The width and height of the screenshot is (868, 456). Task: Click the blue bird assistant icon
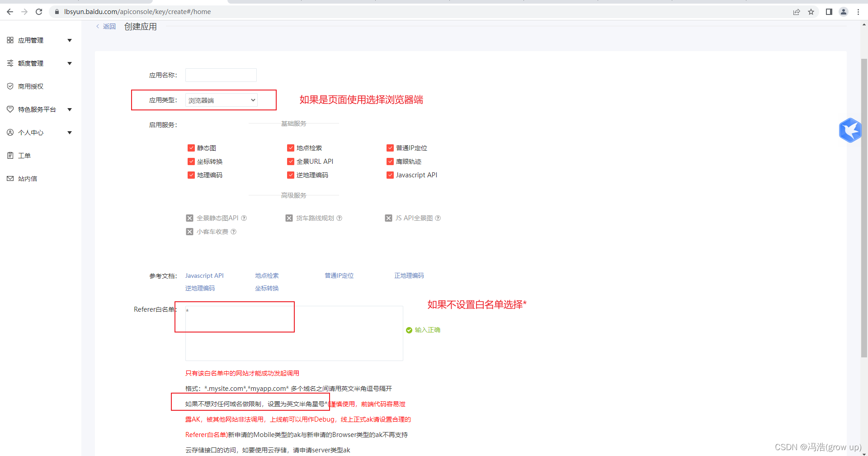pos(850,130)
